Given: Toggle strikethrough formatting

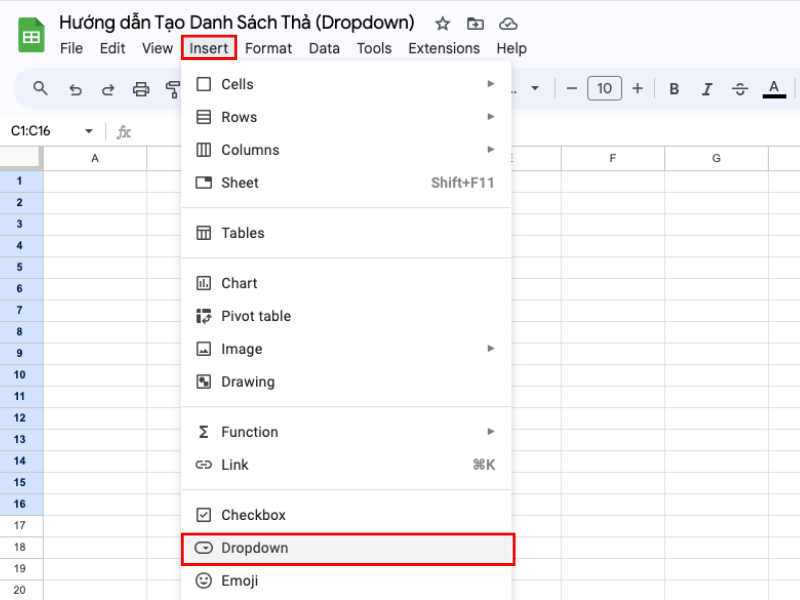Looking at the screenshot, I should (x=740, y=89).
